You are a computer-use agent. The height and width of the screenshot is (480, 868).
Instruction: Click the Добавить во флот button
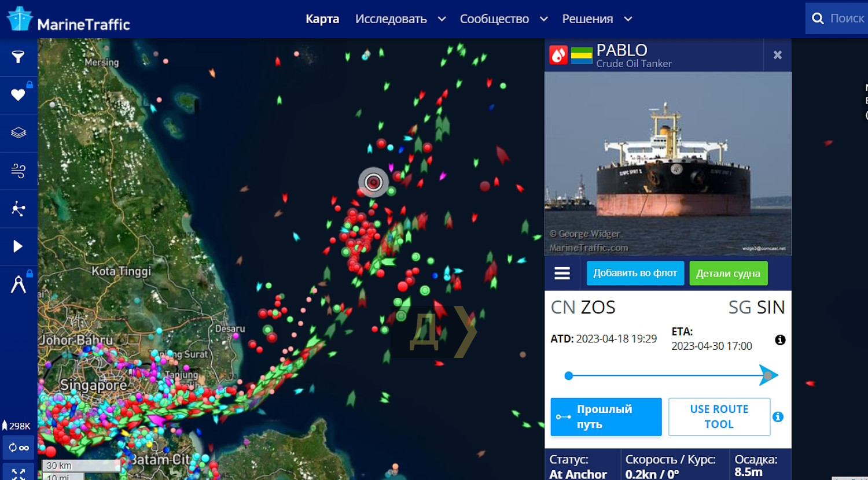[x=635, y=273]
